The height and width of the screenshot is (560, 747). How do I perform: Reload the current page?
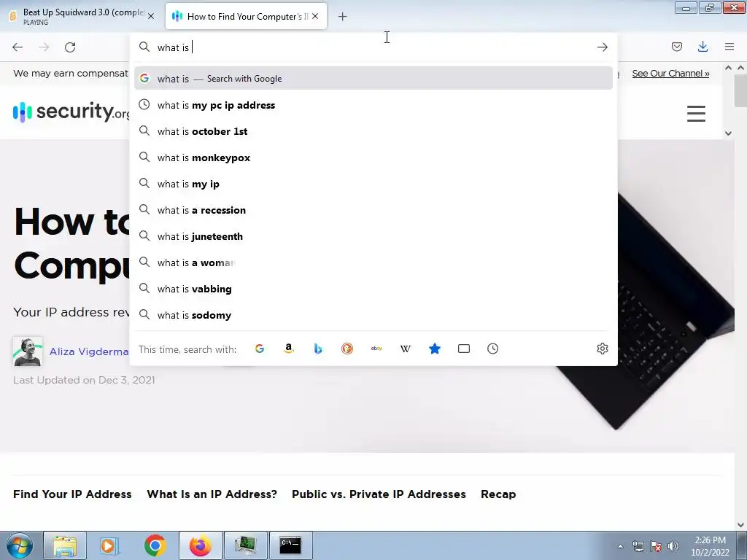click(70, 47)
